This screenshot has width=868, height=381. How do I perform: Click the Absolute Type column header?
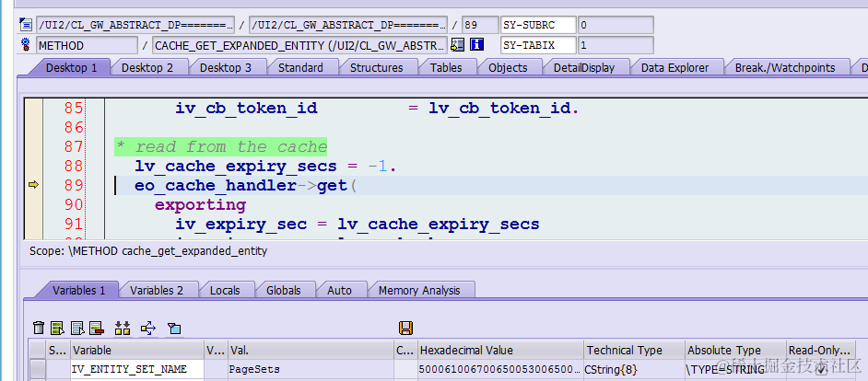tap(735, 350)
